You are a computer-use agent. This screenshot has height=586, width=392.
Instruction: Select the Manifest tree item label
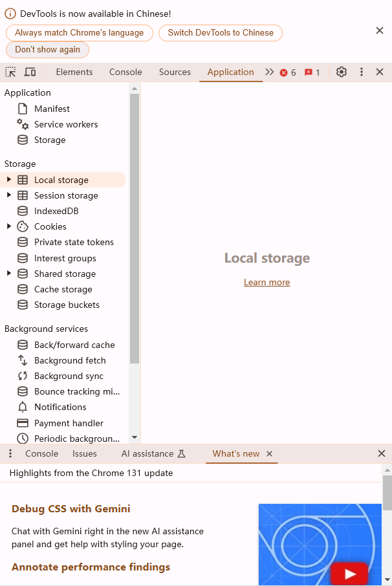(x=52, y=109)
